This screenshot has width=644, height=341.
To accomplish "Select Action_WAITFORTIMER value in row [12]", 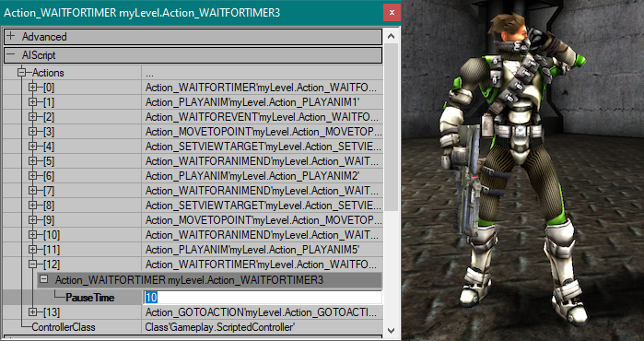I will [x=261, y=265].
